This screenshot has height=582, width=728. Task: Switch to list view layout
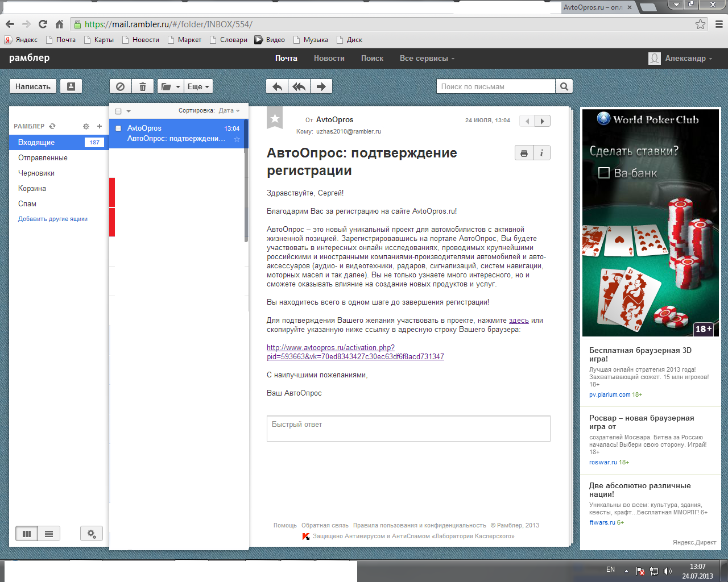49,534
